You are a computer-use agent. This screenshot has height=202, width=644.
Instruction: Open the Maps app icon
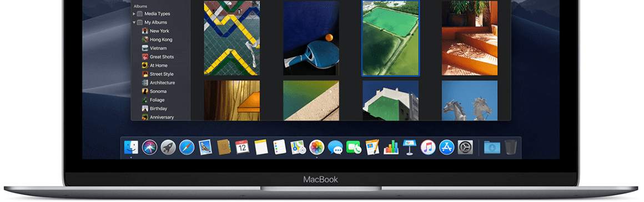(x=298, y=147)
